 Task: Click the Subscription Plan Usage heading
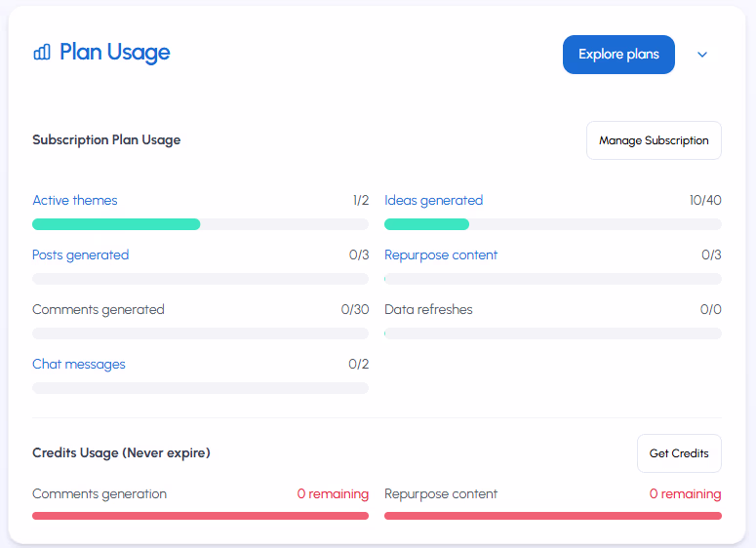click(106, 139)
